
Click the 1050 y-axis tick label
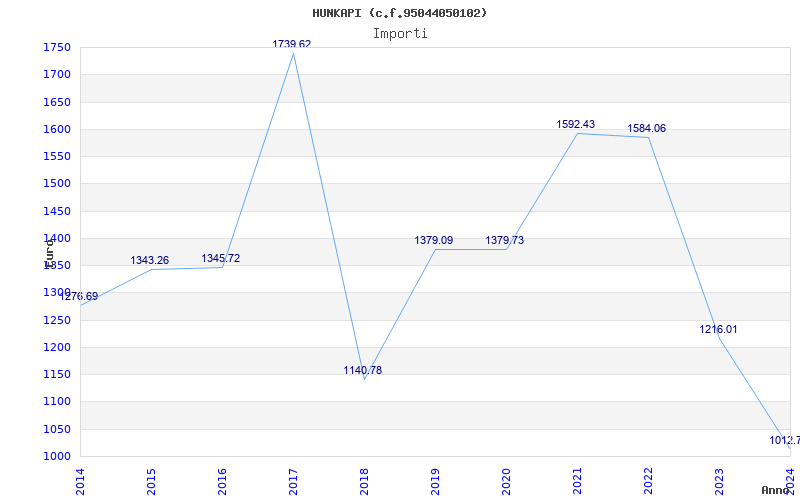(x=57, y=429)
